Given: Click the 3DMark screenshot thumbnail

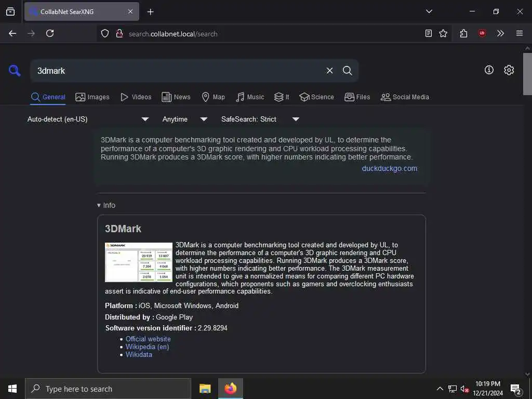Looking at the screenshot, I should [139, 262].
